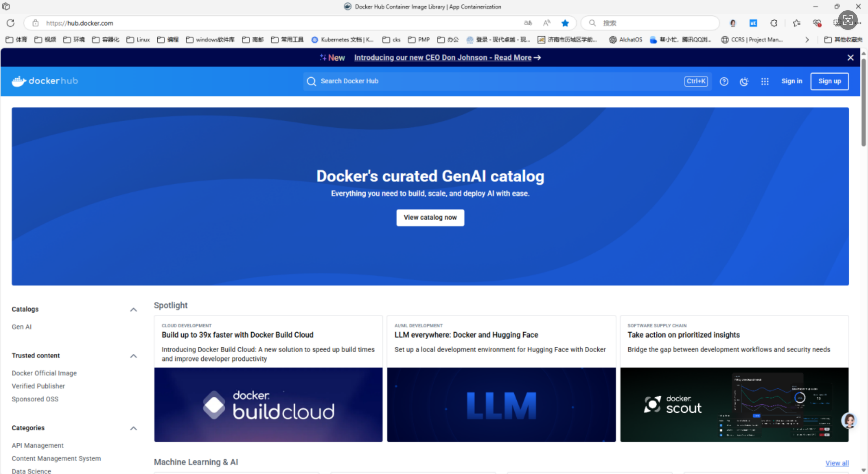Click the blue extension icon in toolbar
868x474 pixels.
click(x=753, y=23)
